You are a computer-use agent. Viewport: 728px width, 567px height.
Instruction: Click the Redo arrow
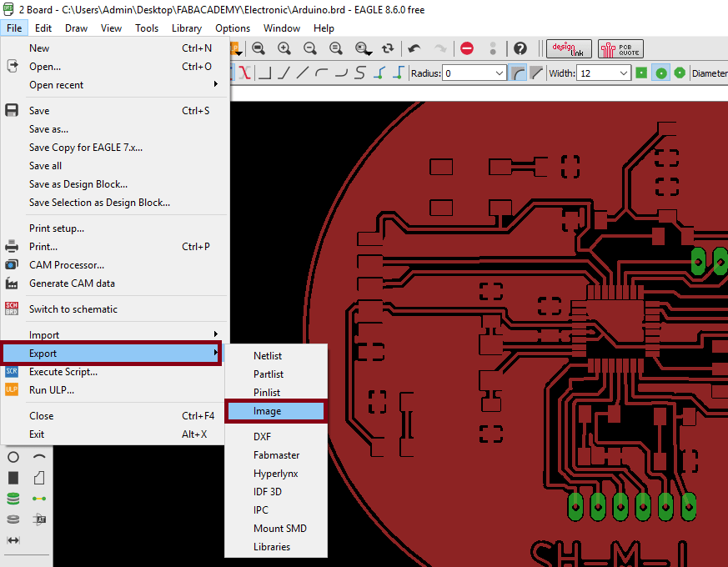(440, 48)
